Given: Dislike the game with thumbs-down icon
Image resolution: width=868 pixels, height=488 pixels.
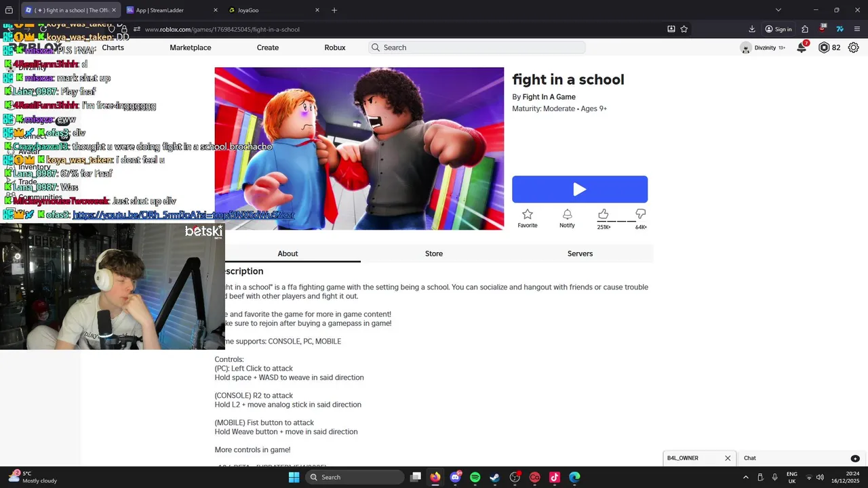Looking at the screenshot, I should (641, 214).
